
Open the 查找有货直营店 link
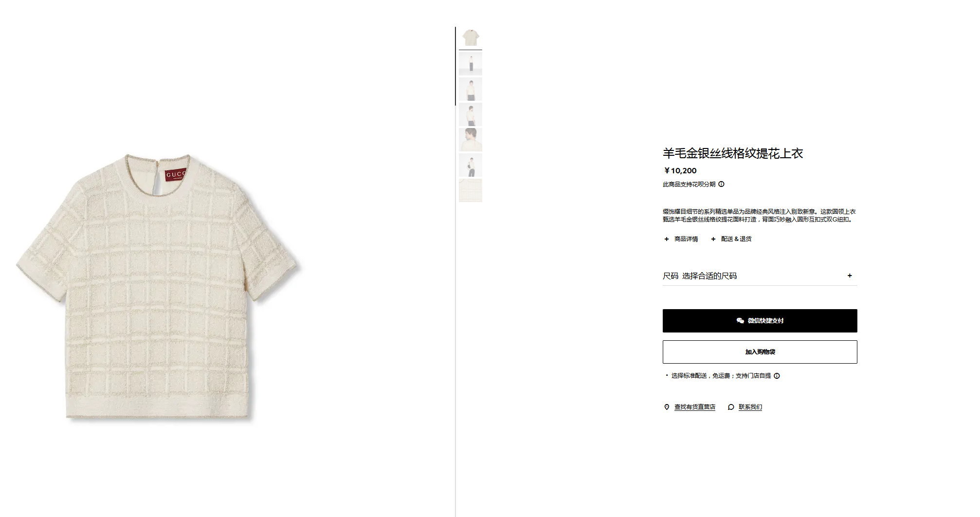[x=694, y=407]
